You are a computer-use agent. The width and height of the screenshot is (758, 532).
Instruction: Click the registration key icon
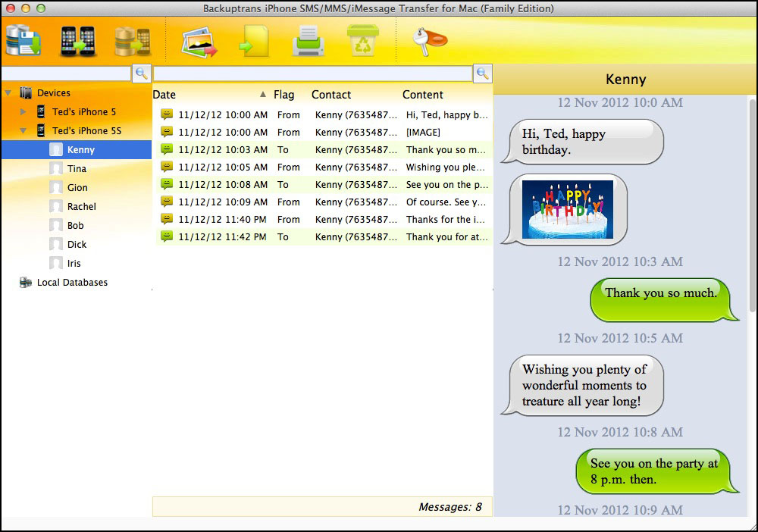(429, 42)
